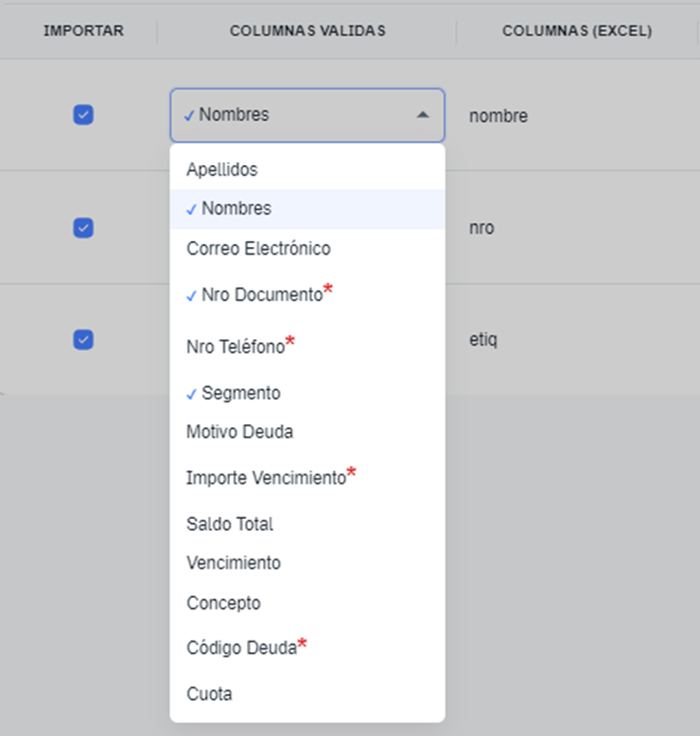Choose the Segmento option
Screen dimensions: 700x736
(x=240, y=393)
